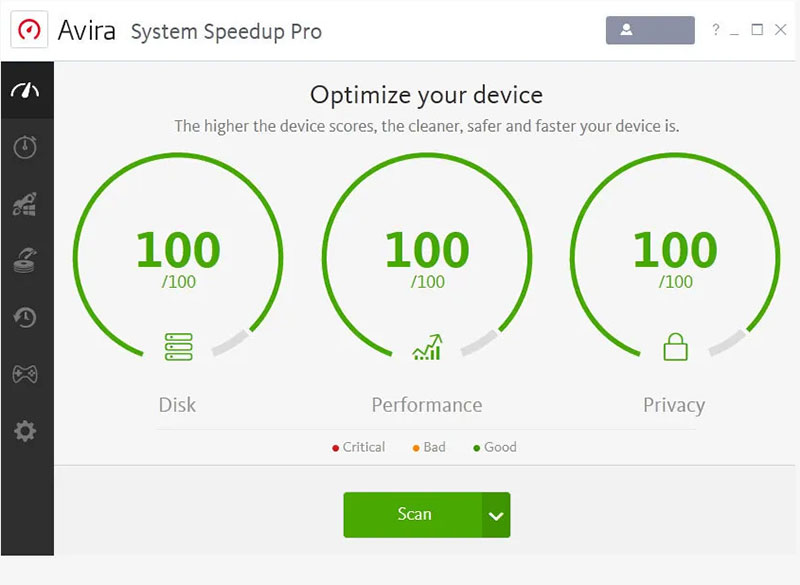The width and height of the screenshot is (800, 585).
Task: Click the Disk server stack icon
Action: click(178, 346)
